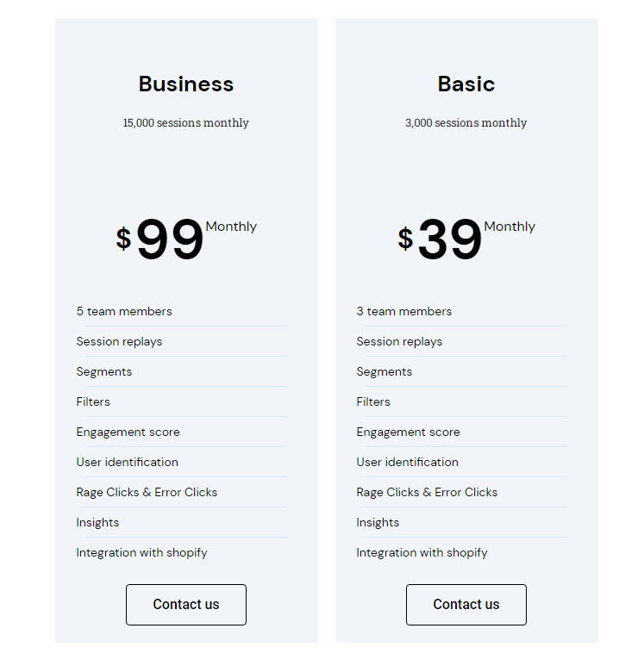This screenshot has height=672, width=644.
Task: Click 5 team members feature
Action: 124,312
